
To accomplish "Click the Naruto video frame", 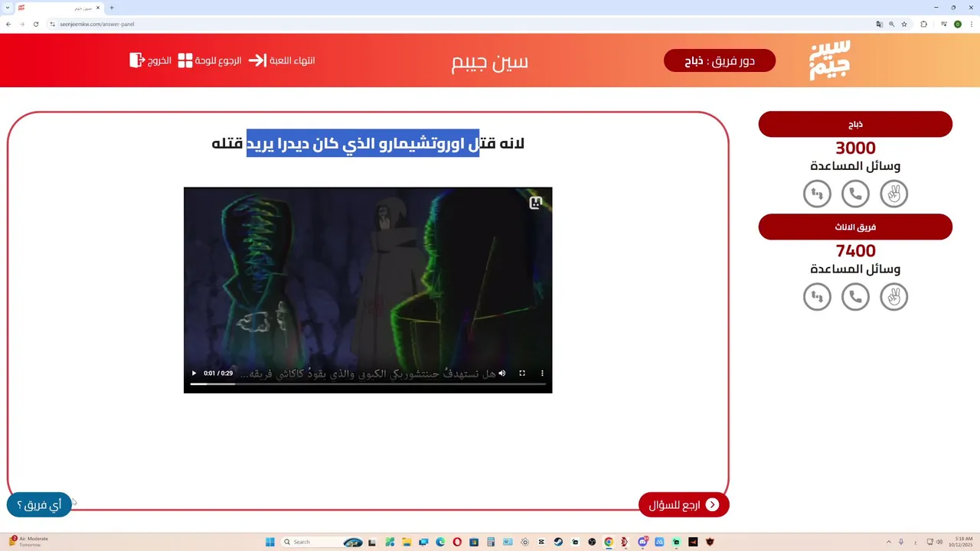I will pyautogui.click(x=367, y=290).
